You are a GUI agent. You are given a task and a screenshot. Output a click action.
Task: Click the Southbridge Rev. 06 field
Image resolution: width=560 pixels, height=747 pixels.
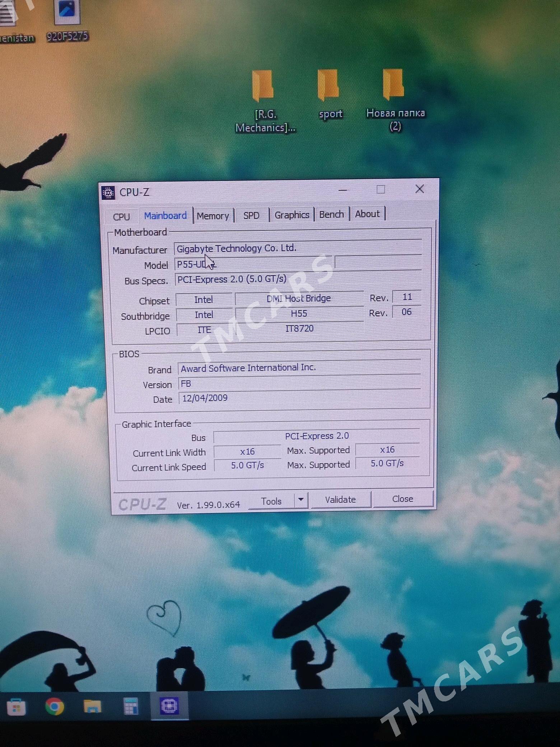click(407, 312)
